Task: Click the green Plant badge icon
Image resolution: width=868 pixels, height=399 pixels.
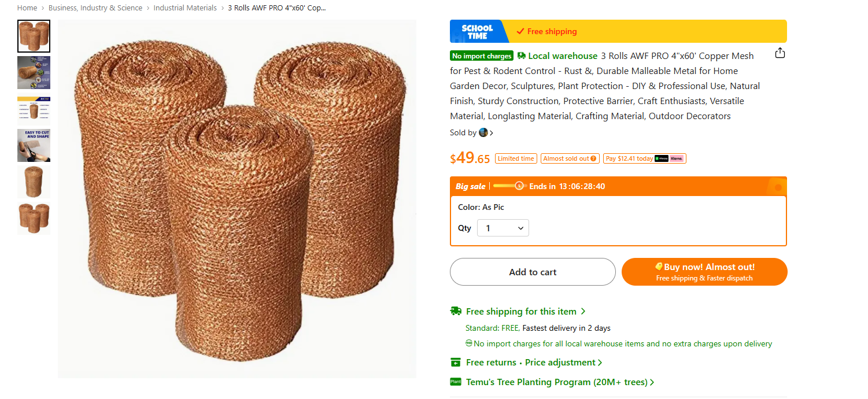Action: (x=456, y=382)
